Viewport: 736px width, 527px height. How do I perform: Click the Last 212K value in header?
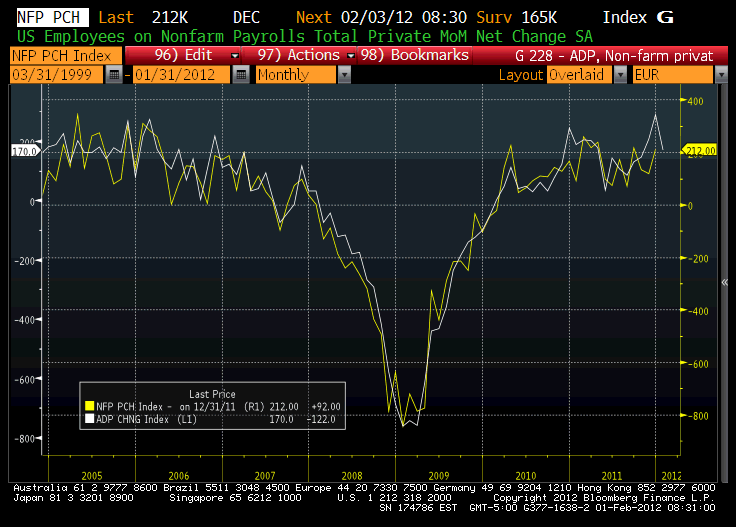(x=143, y=17)
